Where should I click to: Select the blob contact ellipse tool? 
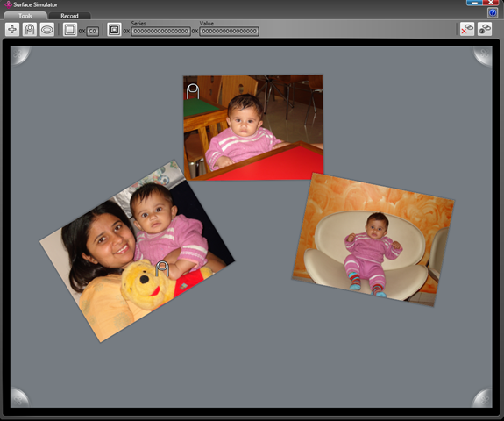47,30
